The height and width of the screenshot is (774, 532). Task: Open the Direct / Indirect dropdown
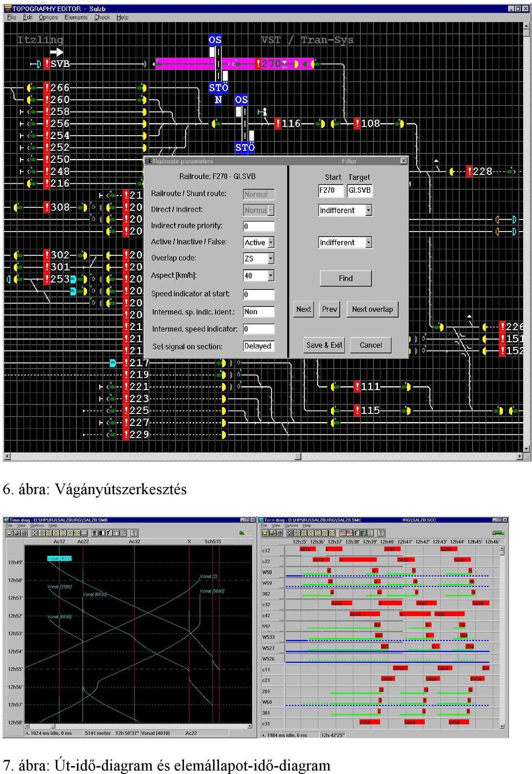click(271, 211)
